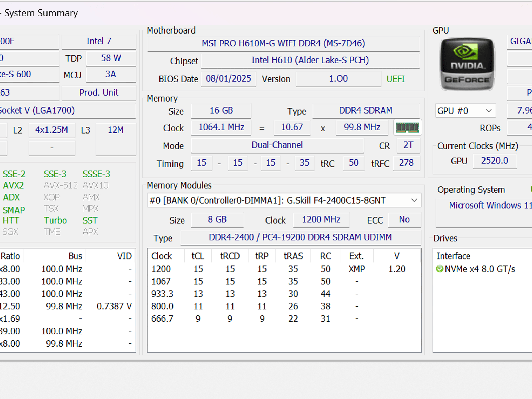This screenshot has width=532, height=399.
Task: Click the command rate 2T value
Action: (x=408, y=145)
